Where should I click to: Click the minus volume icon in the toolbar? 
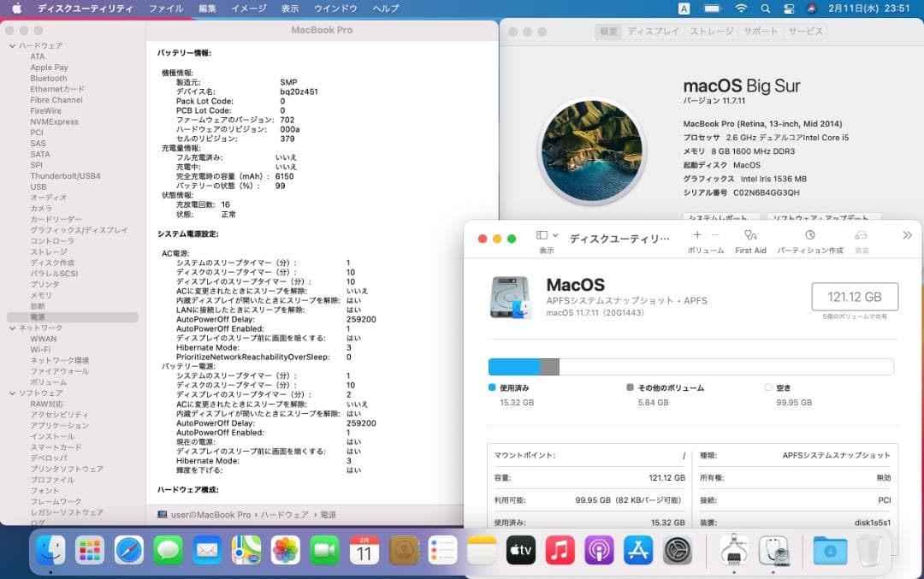[715, 234]
